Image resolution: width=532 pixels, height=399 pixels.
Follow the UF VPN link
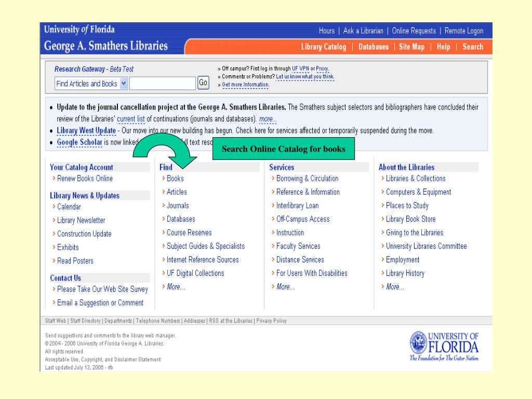click(x=300, y=69)
